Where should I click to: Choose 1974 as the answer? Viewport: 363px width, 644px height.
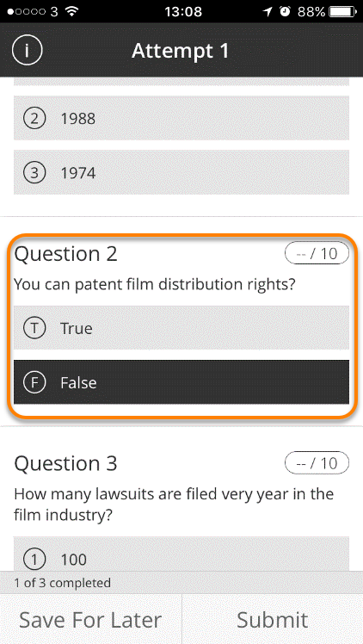[x=181, y=172]
